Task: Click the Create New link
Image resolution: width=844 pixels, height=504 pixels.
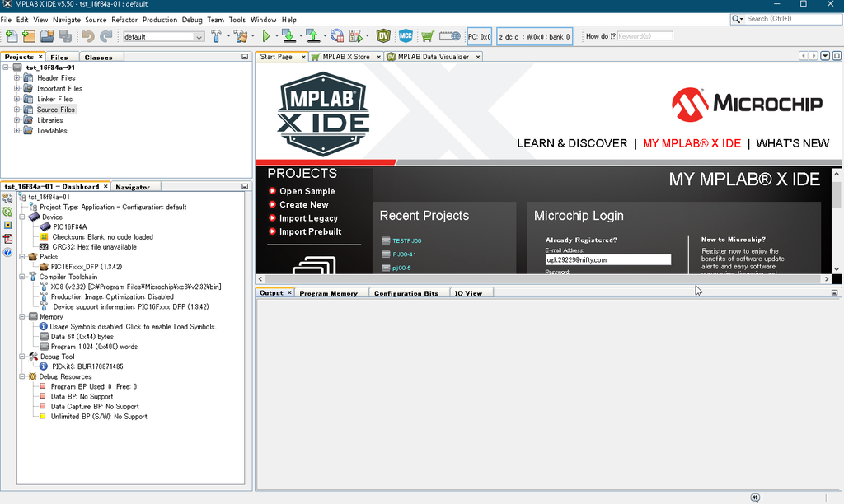Action: (x=303, y=204)
